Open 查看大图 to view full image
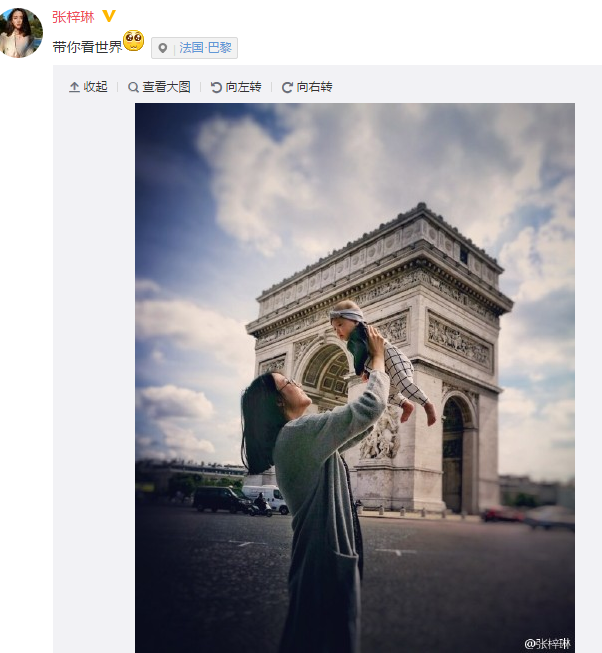 point(166,87)
